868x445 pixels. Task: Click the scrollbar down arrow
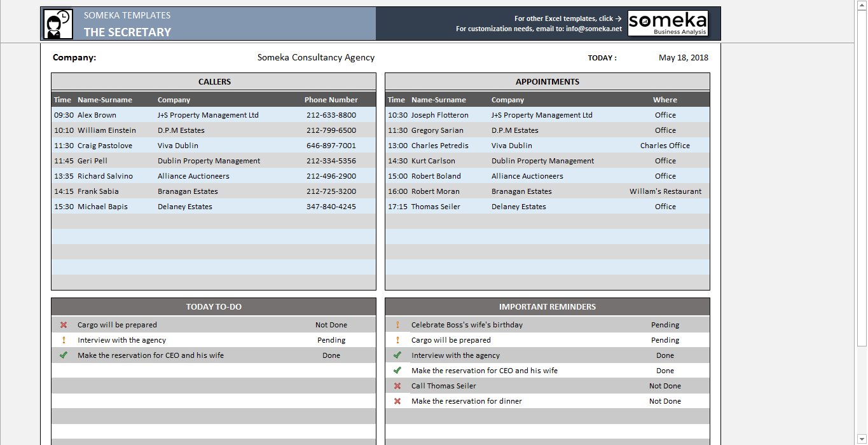click(x=863, y=438)
